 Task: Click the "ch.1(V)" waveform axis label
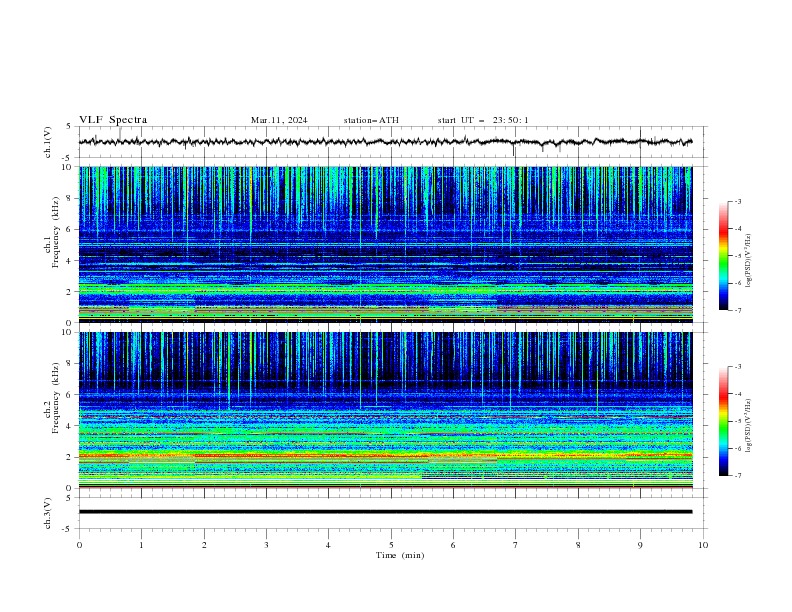(48, 142)
